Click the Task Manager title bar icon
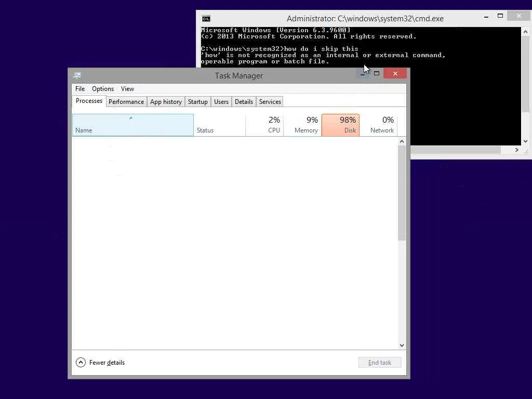Image resolution: width=532 pixels, height=399 pixels. (77, 75)
